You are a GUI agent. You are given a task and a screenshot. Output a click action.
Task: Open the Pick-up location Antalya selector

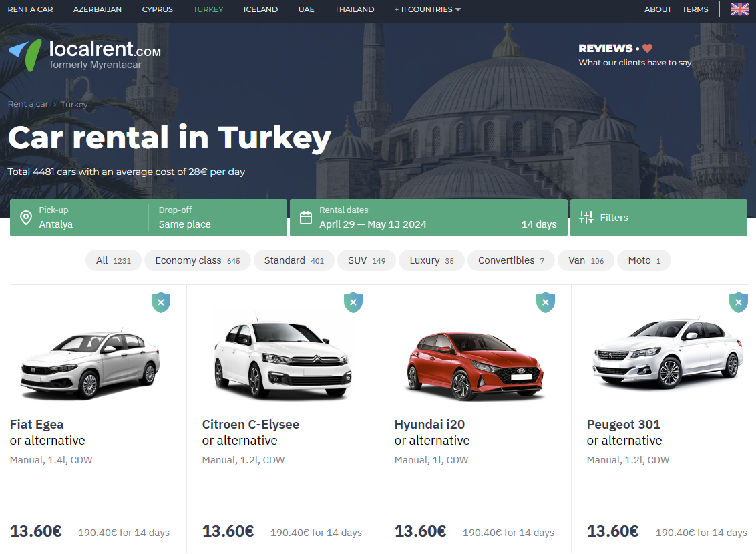point(80,218)
